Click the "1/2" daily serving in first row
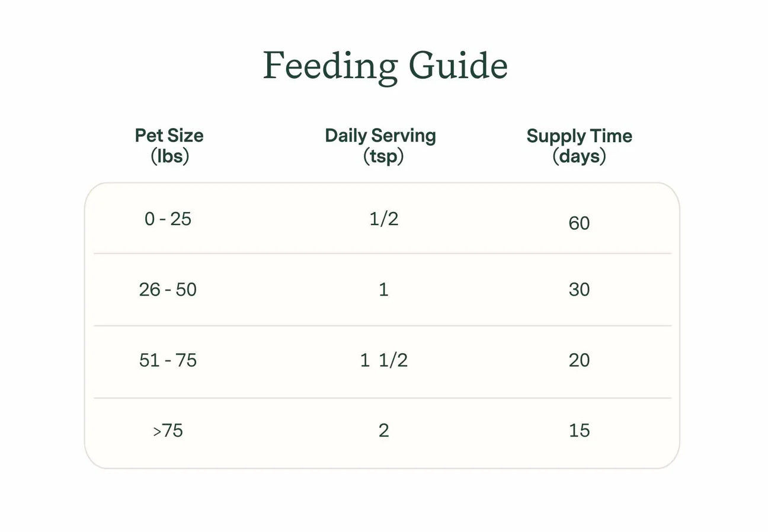 pos(383,219)
